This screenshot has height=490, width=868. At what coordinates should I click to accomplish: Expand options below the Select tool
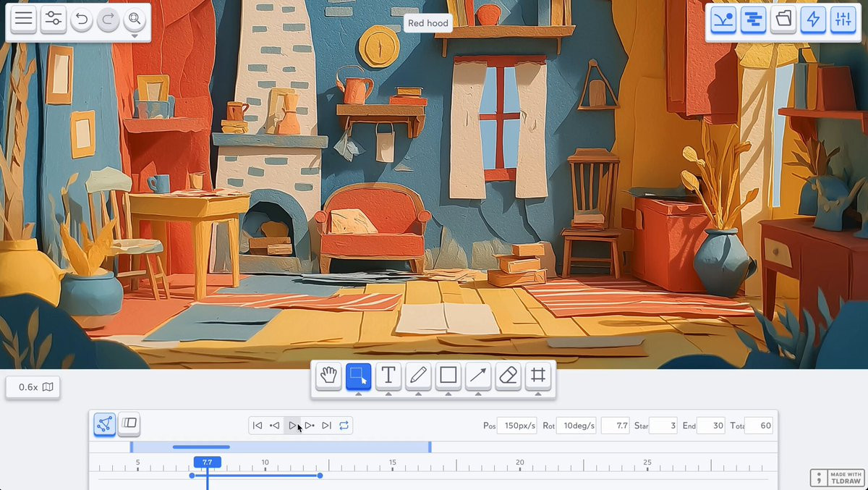pos(359,394)
